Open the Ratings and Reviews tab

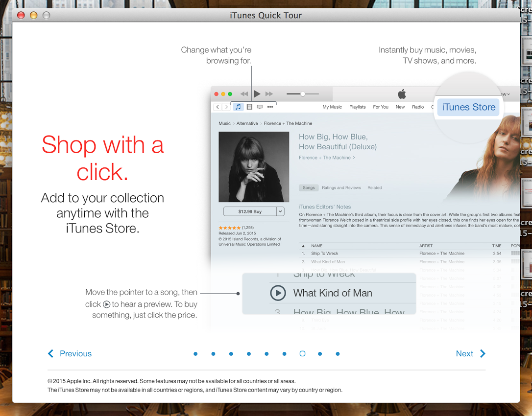(341, 187)
